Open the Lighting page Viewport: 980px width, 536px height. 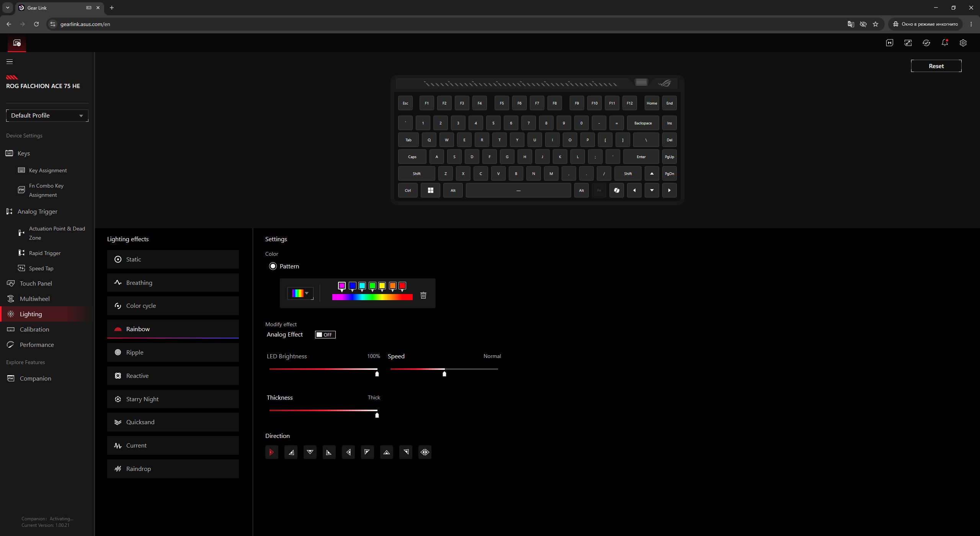(31, 314)
